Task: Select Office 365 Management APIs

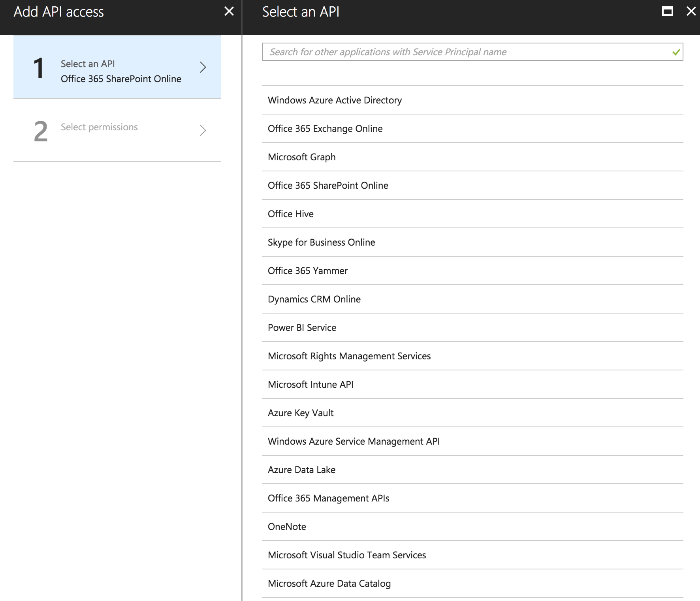Action: click(x=328, y=498)
